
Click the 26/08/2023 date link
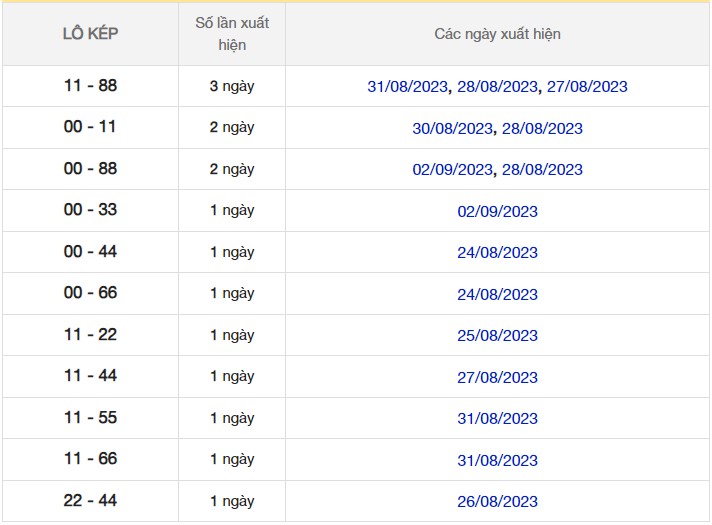pyautogui.click(x=497, y=502)
